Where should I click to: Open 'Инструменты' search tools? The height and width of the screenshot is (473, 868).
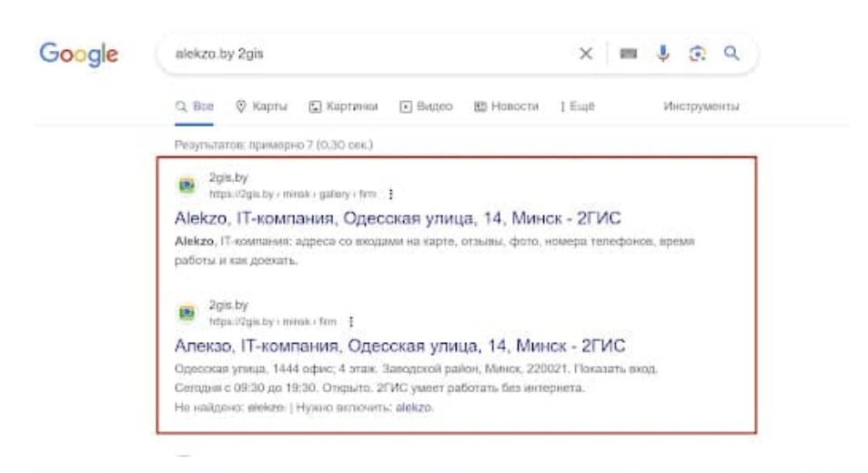click(701, 106)
